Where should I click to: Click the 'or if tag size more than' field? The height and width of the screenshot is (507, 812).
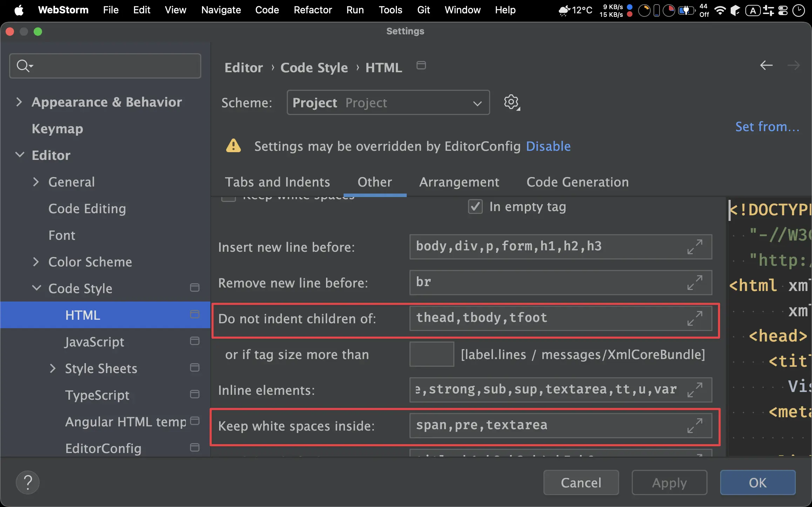pos(431,354)
